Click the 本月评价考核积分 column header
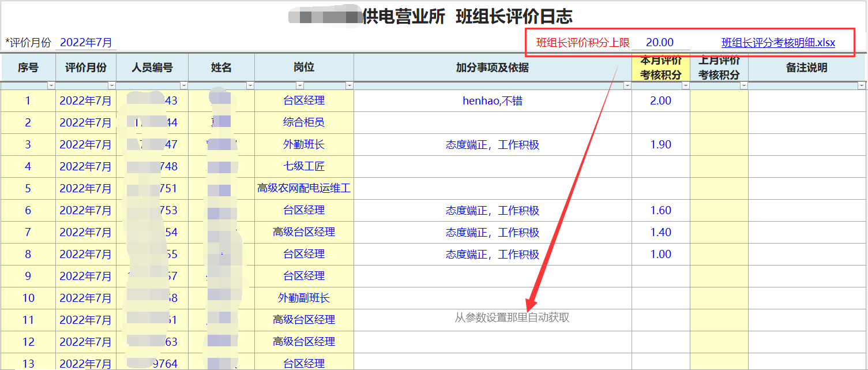This screenshot has width=868, height=370. (660, 68)
